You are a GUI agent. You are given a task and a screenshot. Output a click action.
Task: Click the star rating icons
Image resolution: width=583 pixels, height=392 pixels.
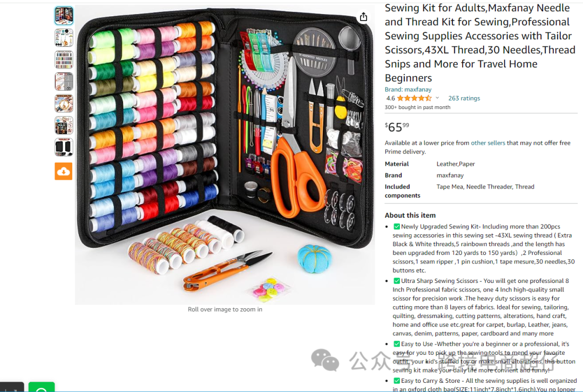[414, 98]
